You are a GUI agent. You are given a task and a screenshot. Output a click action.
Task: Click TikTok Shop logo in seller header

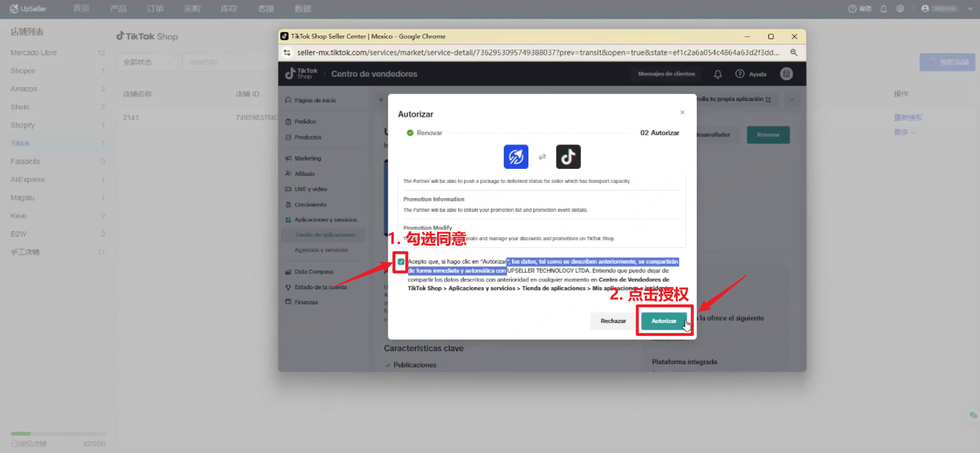click(x=301, y=74)
